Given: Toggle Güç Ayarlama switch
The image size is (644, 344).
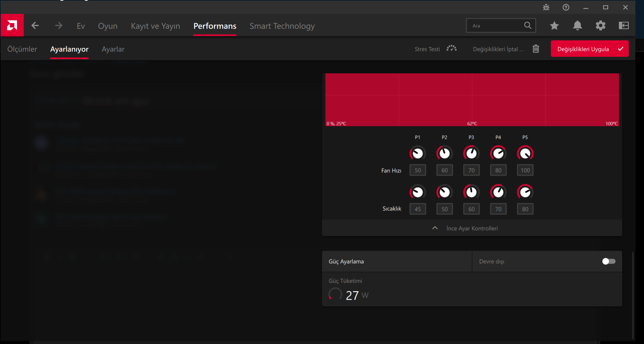Looking at the screenshot, I should pyautogui.click(x=609, y=261).
